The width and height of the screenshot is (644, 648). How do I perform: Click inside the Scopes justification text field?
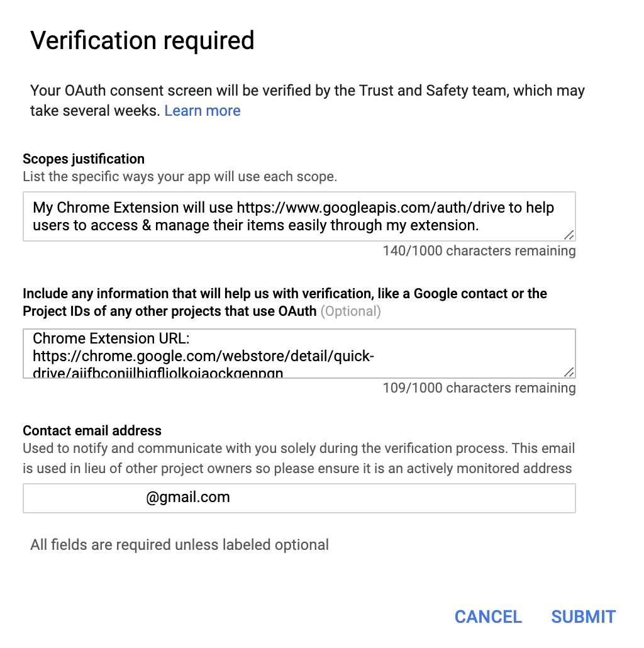(299, 214)
